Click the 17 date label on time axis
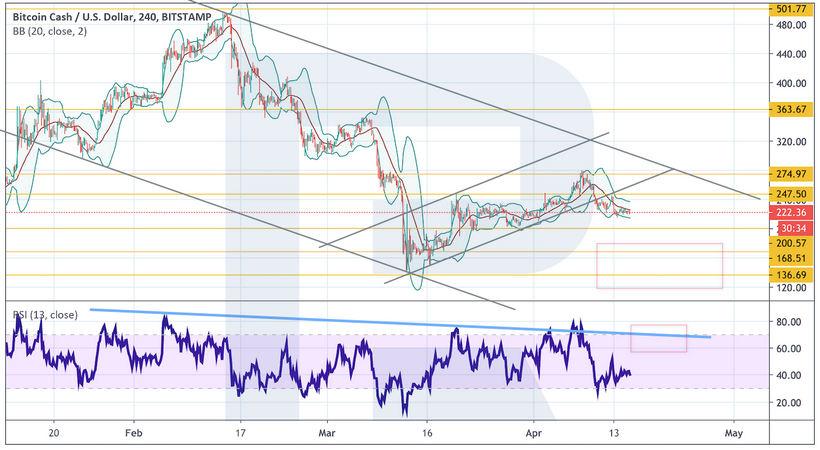820x450 pixels. tap(240, 433)
